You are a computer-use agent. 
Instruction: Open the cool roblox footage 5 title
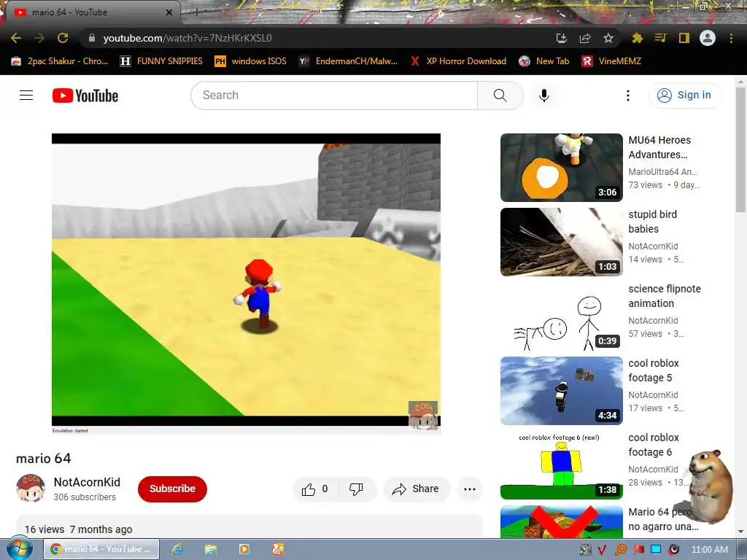(x=654, y=370)
